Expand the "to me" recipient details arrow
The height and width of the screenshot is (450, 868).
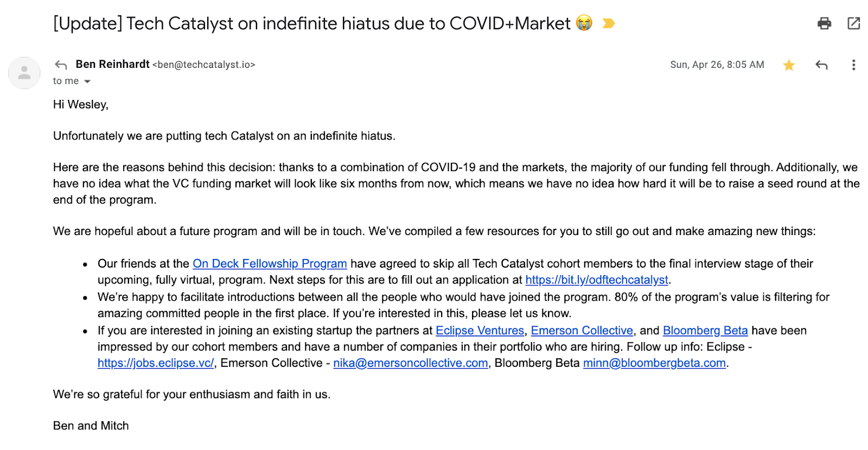pos(87,81)
